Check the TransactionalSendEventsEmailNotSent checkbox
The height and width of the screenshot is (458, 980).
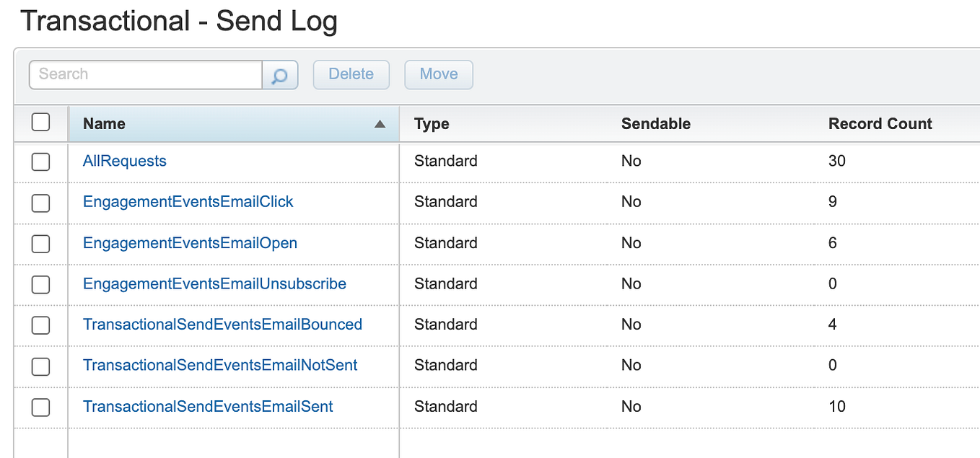(41, 366)
